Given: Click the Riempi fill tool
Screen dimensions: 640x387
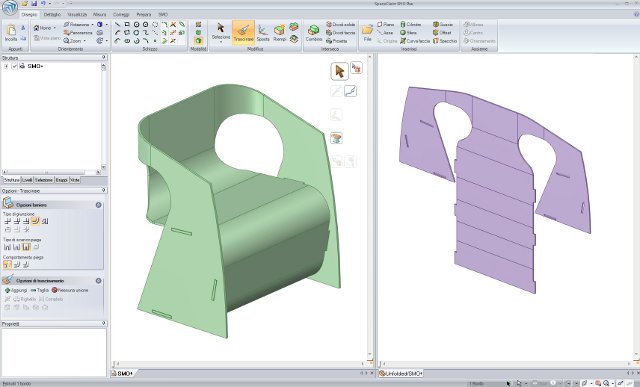Looking at the screenshot, I should click(x=280, y=33).
